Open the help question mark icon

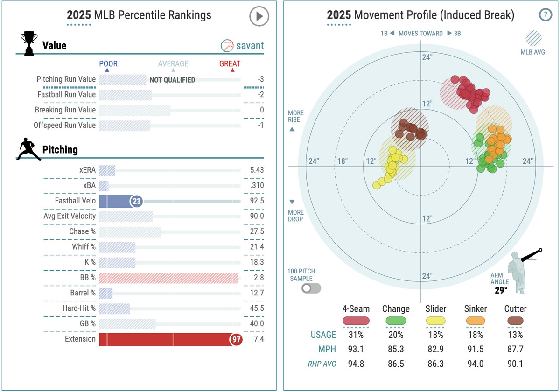(545, 15)
